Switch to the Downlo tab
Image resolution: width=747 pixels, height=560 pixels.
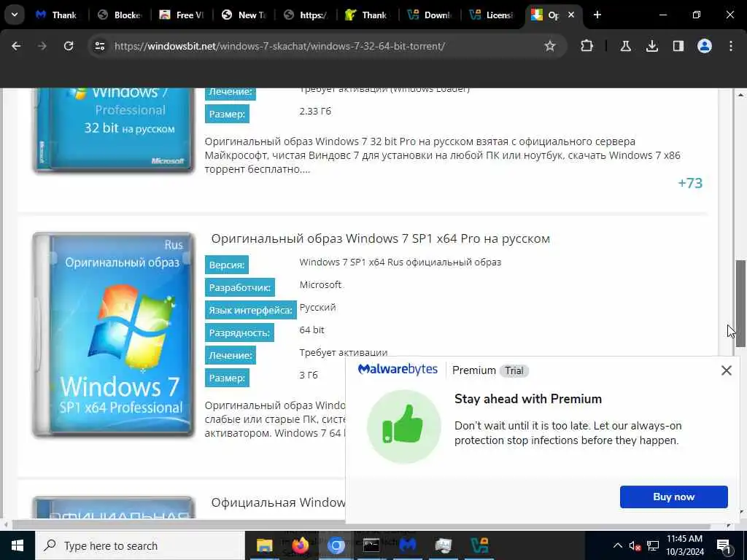pyautogui.click(x=430, y=15)
